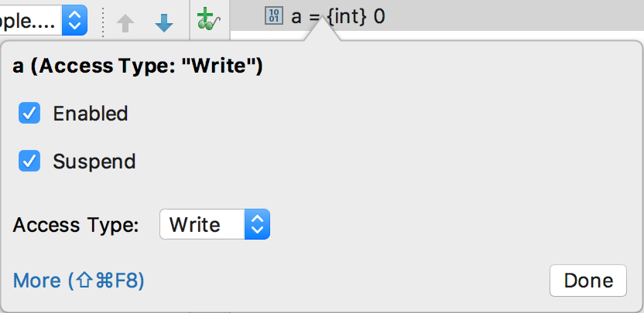This screenshot has height=313, width=644.
Task: Open the More (⇧⌘F8) link
Action: 79,280
